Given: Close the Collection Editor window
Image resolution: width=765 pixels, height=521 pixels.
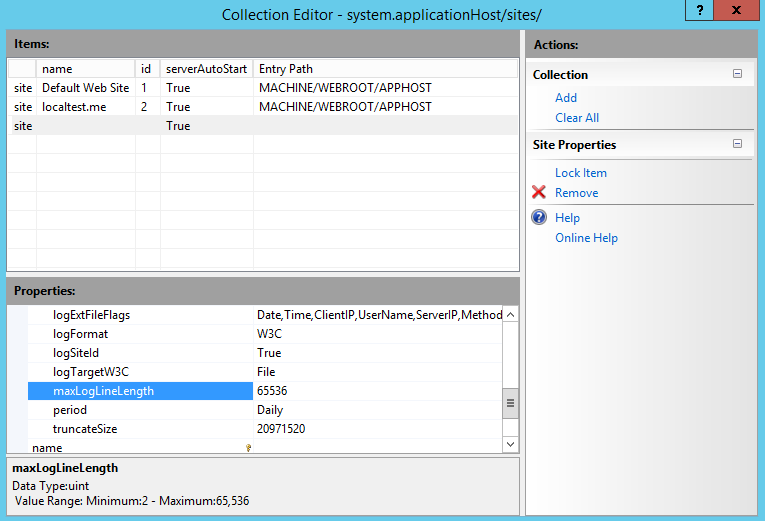Looking at the screenshot, I should click(x=736, y=10).
